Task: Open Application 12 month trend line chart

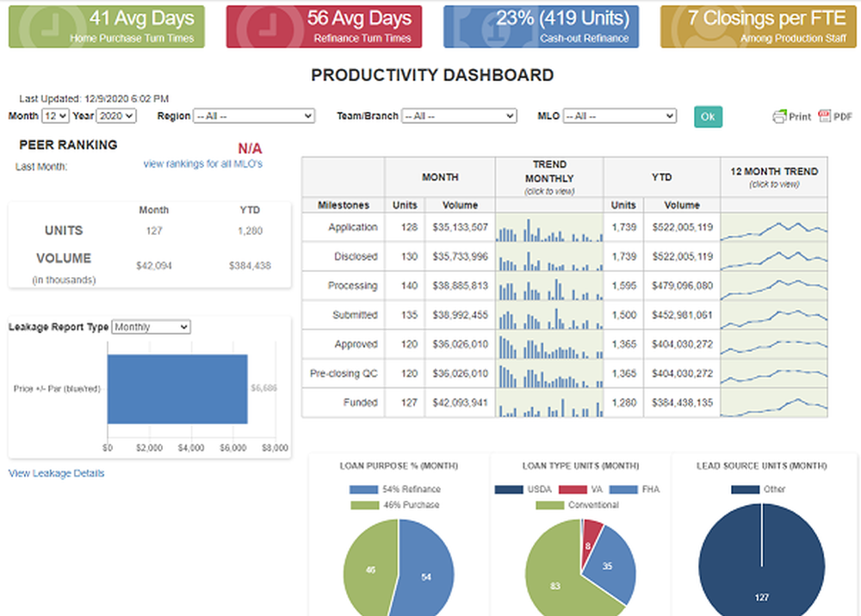Action: click(x=774, y=228)
